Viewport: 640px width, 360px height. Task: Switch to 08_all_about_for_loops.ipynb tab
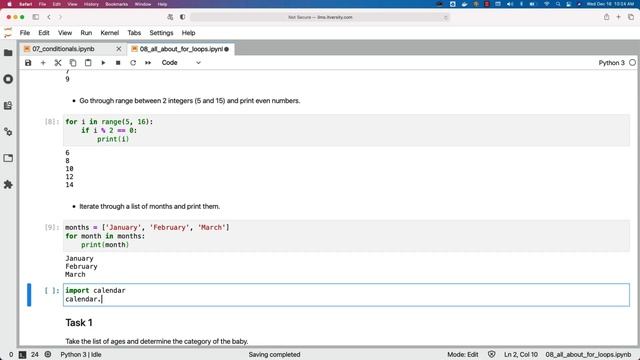[181, 49]
